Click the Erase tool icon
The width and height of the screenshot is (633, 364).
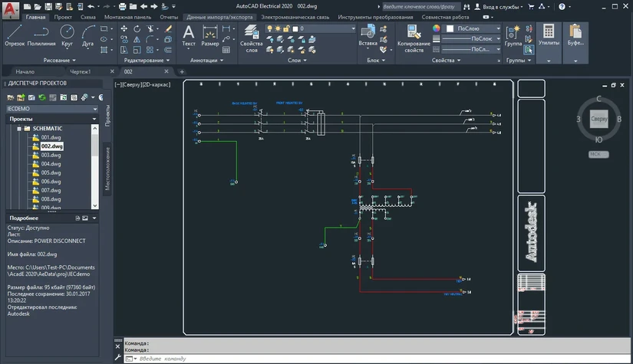click(168, 28)
